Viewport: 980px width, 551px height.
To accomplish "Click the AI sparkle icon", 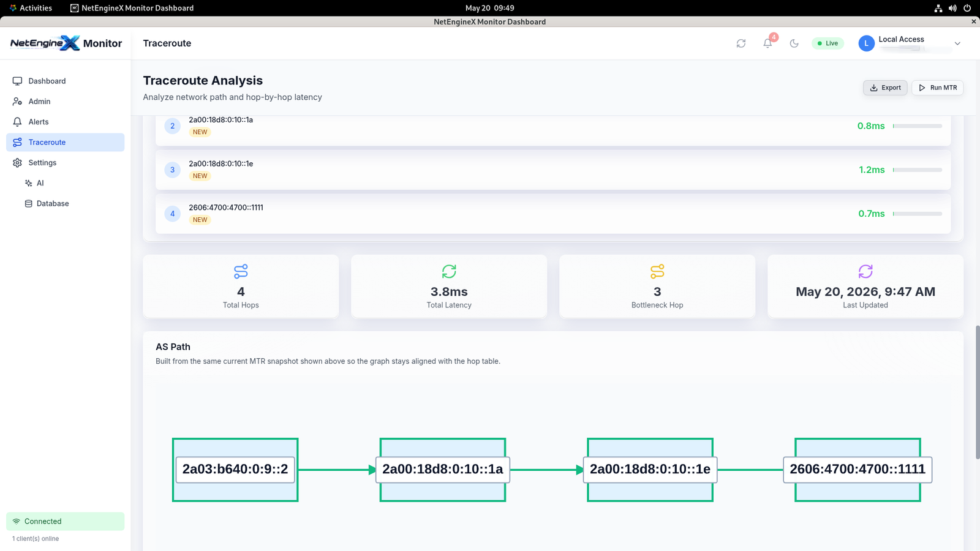I will (x=28, y=183).
